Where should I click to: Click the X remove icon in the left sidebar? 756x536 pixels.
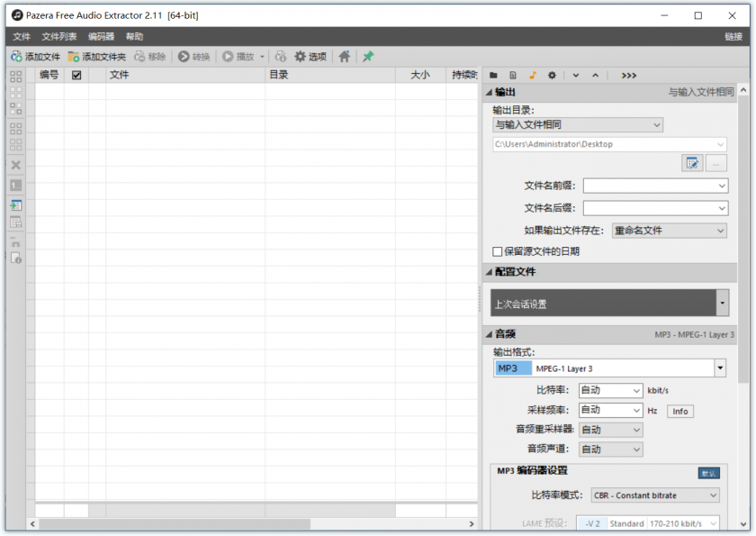point(16,165)
